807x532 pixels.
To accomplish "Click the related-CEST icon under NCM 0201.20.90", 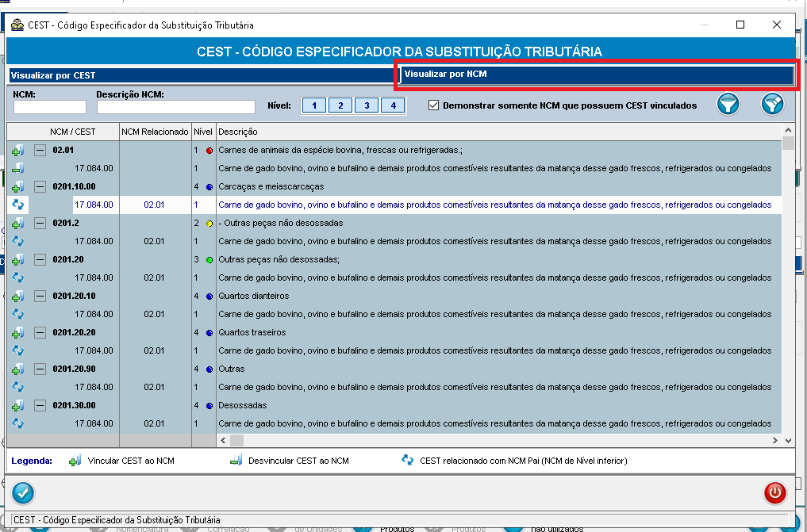I will (18, 387).
